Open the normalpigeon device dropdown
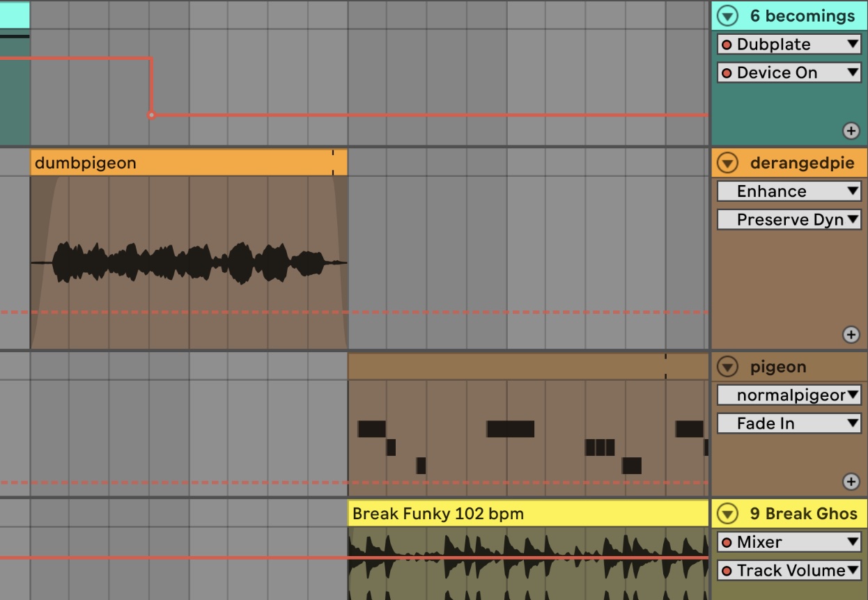The image size is (868, 600). pos(789,395)
